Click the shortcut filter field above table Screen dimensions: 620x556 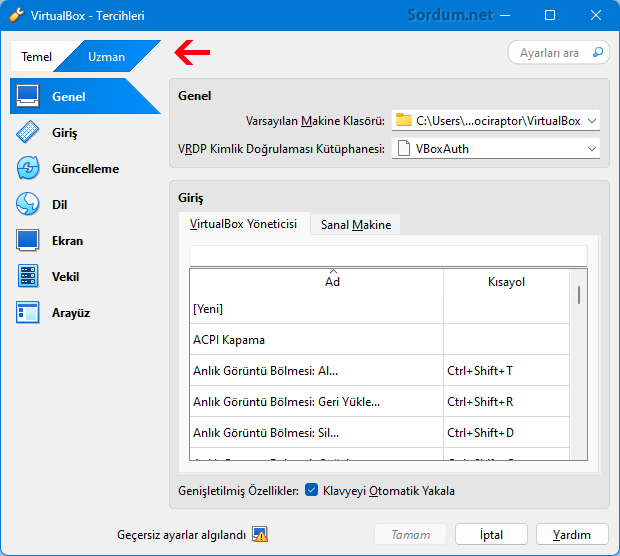(x=388, y=255)
